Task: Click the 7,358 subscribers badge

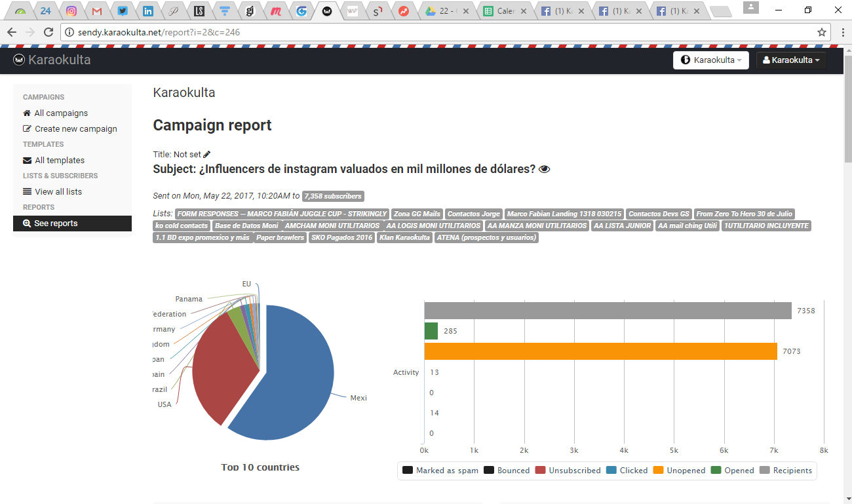Action: pos(332,196)
